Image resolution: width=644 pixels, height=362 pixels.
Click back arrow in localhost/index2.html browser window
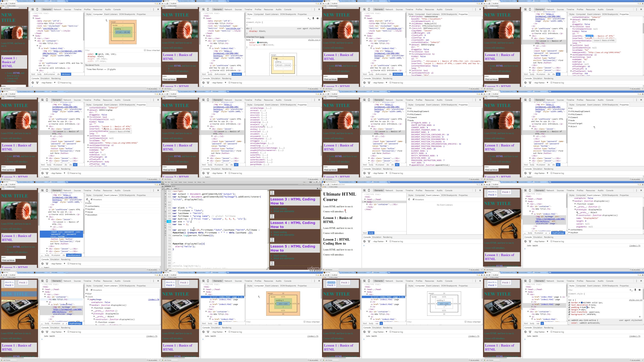coord(324,185)
